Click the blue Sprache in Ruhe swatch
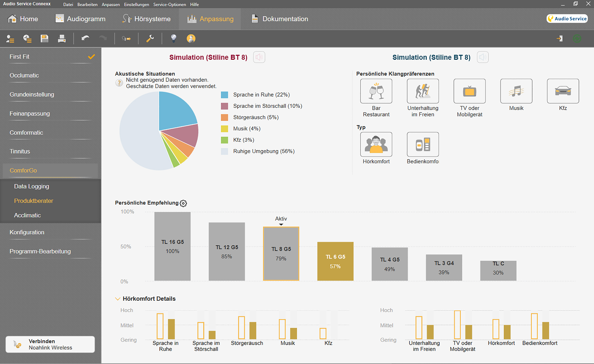Image resolution: width=594 pixels, height=364 pixels. [x=224, y=95]
